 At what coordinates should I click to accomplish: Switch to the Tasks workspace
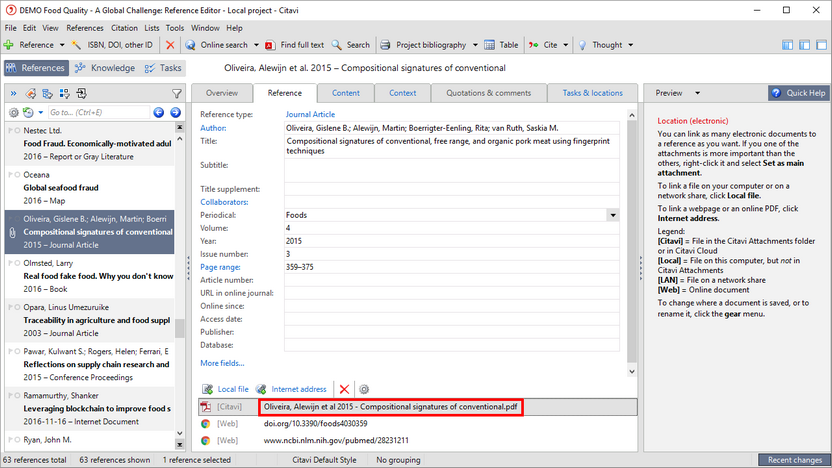[x=163, y=68]
